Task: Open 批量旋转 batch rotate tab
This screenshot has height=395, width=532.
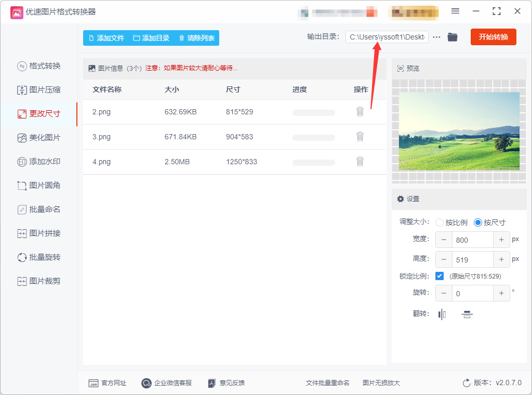Action: (38, 257)
